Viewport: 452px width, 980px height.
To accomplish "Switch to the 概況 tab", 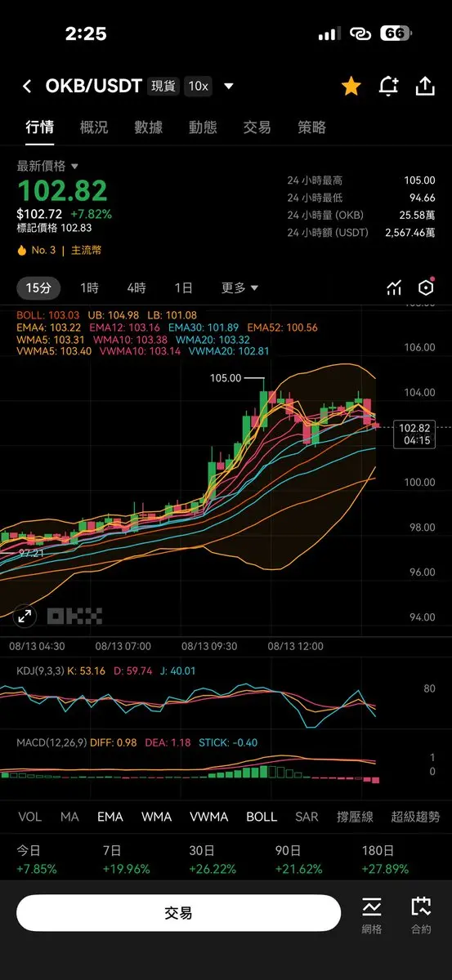I will click(94, 127).
